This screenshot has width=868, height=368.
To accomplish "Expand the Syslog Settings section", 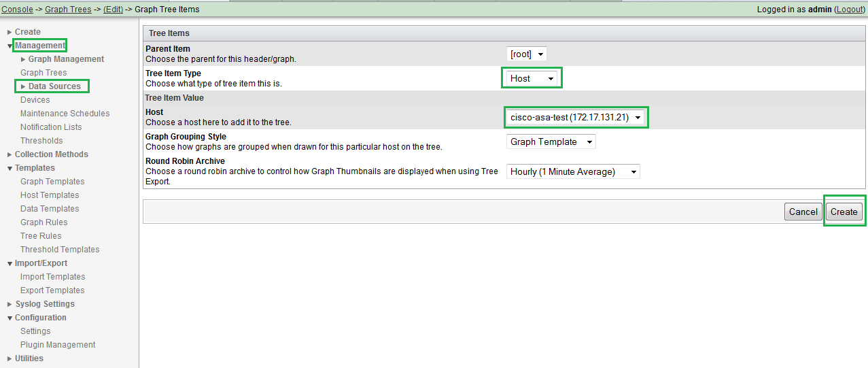I will coord(10,304).
